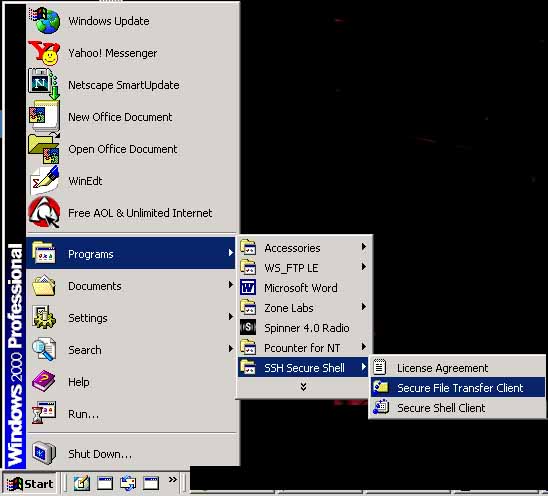The height and width of the screenshot is (496, 548).
Task: Click the Accessories folder icon
Action: (248, 247)
